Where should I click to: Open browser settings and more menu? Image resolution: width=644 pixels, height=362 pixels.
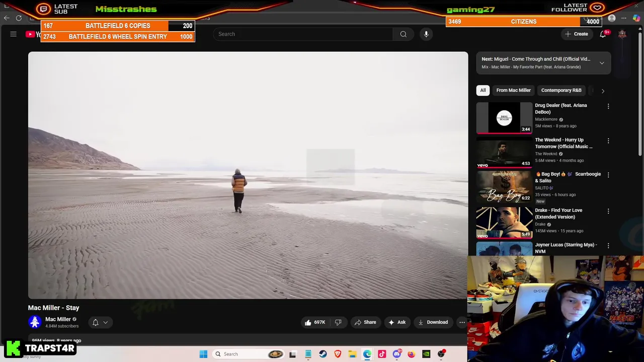(x=624, y=19)
